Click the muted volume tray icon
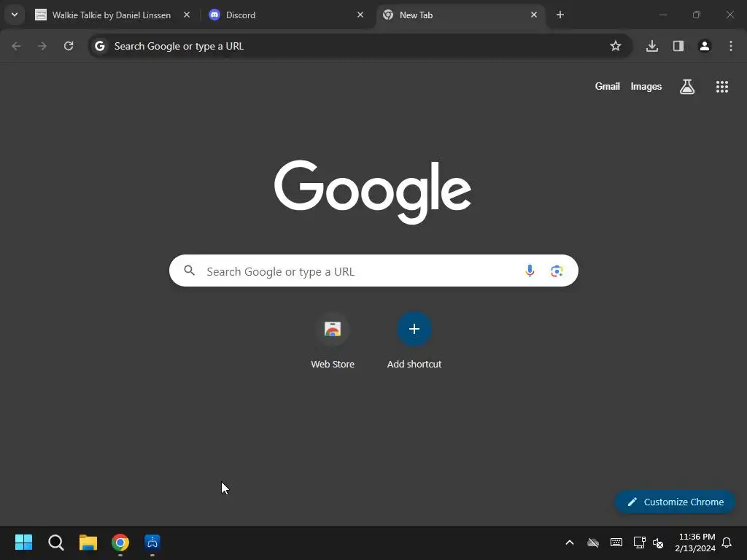Screen dimensions: 747x560 [658, 542]
